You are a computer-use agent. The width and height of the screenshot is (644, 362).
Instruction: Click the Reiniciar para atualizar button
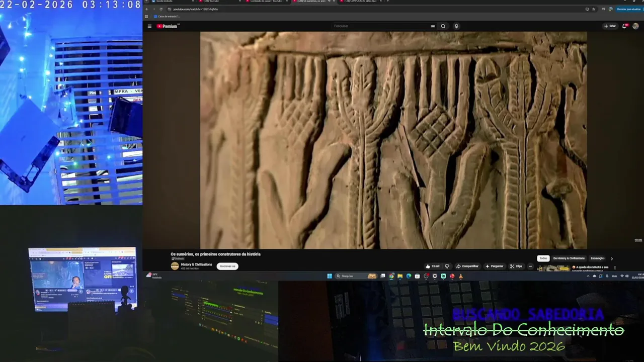pos(629,9)
